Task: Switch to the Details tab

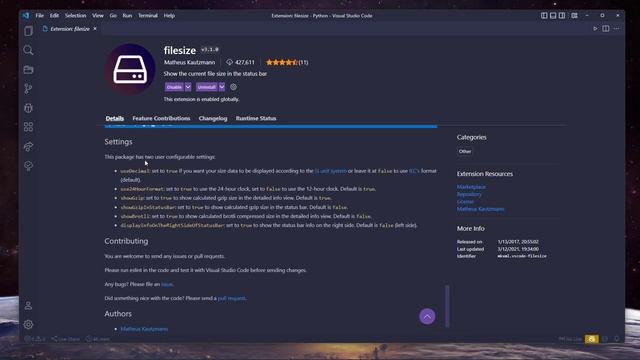Action: [115, 118]
